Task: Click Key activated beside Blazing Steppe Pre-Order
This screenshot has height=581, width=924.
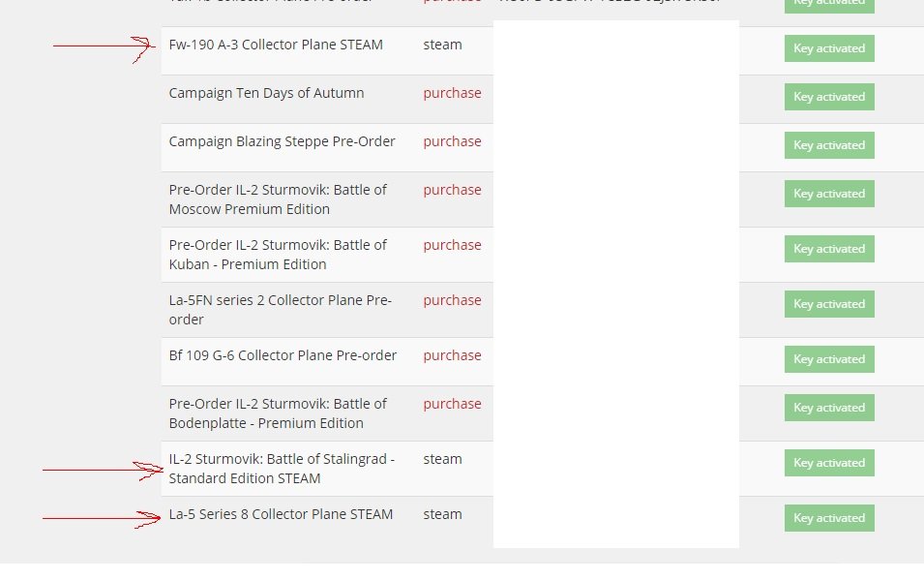Action: tap(829, 145)
